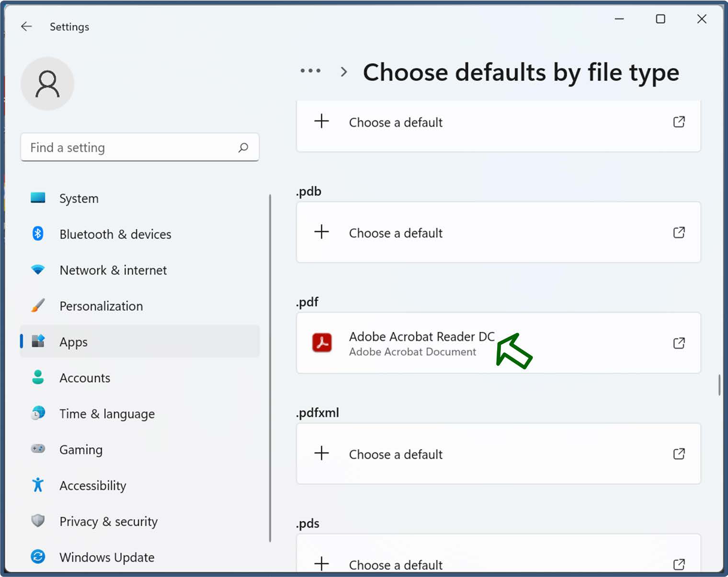This screenshot has width=728, height=577.
Task: Click the breadcrumb chevron arrow
Action: pos(343,72)
